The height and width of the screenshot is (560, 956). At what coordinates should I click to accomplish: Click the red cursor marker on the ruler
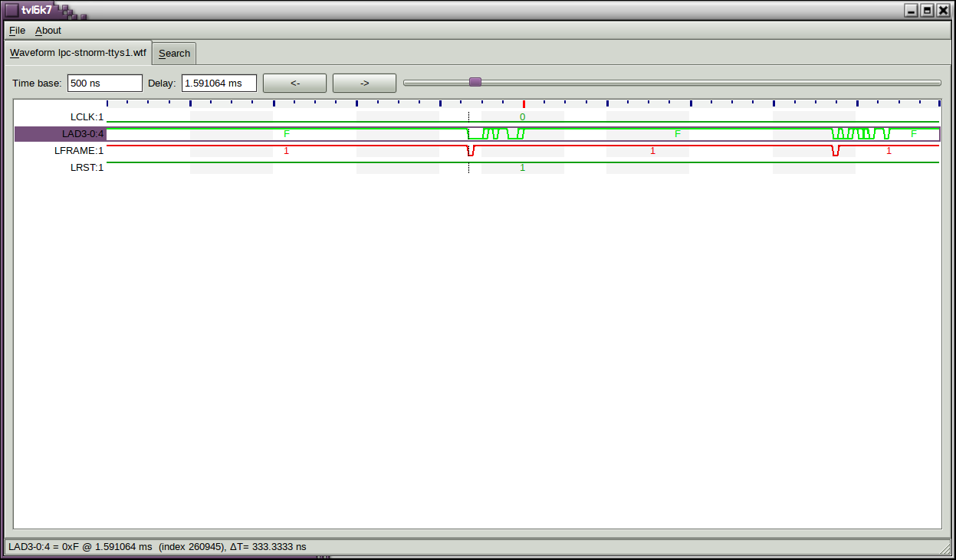pyautogui.click(x=524, y=103)
